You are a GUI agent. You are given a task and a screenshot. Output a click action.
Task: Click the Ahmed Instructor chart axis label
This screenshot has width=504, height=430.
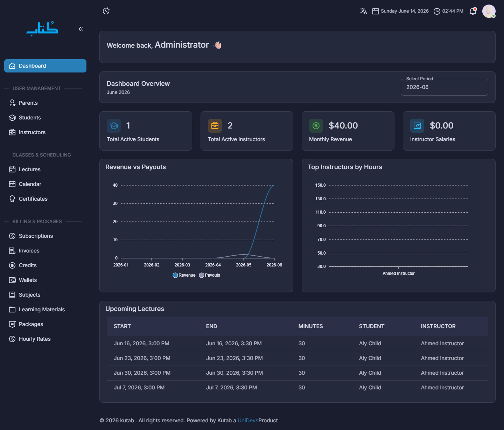tap(398, 273)
